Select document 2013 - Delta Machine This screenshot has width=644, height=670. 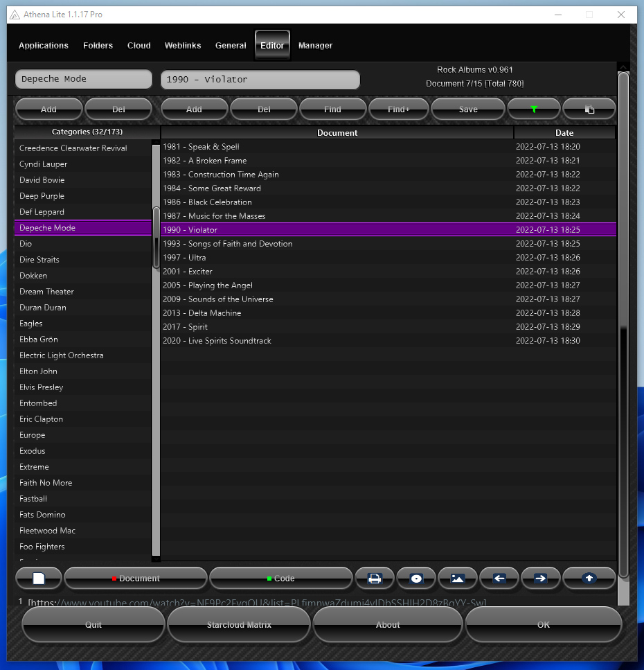tap(388, 312)
